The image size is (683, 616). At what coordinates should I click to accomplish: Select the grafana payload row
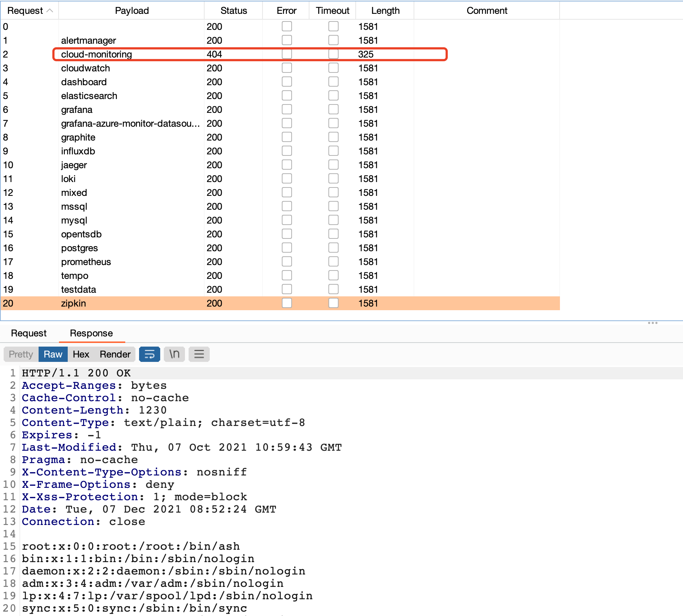tap(280, 110)
